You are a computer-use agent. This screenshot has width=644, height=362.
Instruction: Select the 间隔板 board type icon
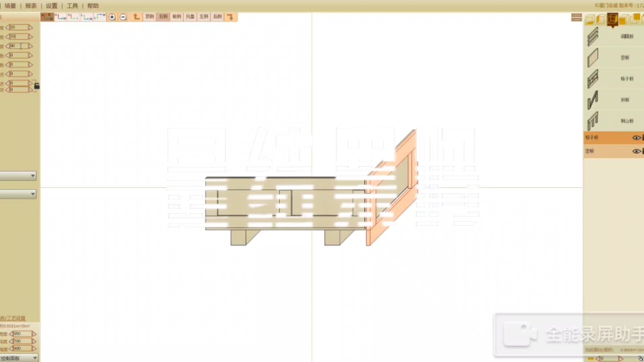coord(593,37)
